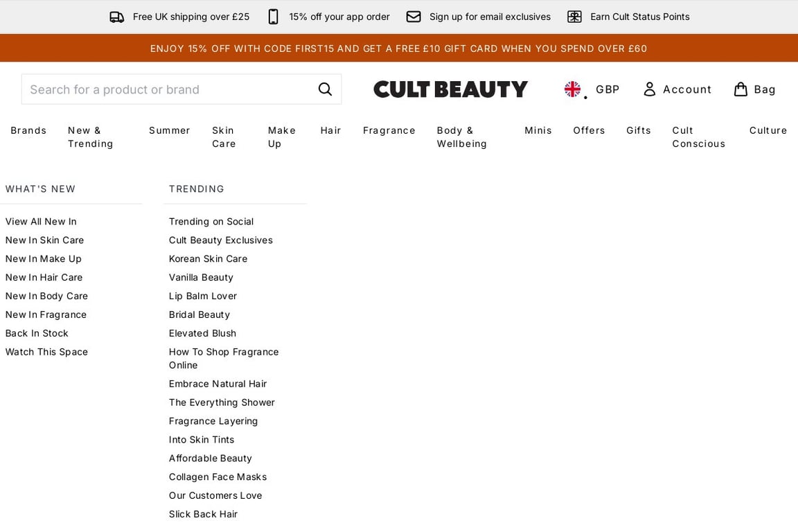Open Fragrance Layering
Viewport: 798px width, 532px height.
pos(213,421)
